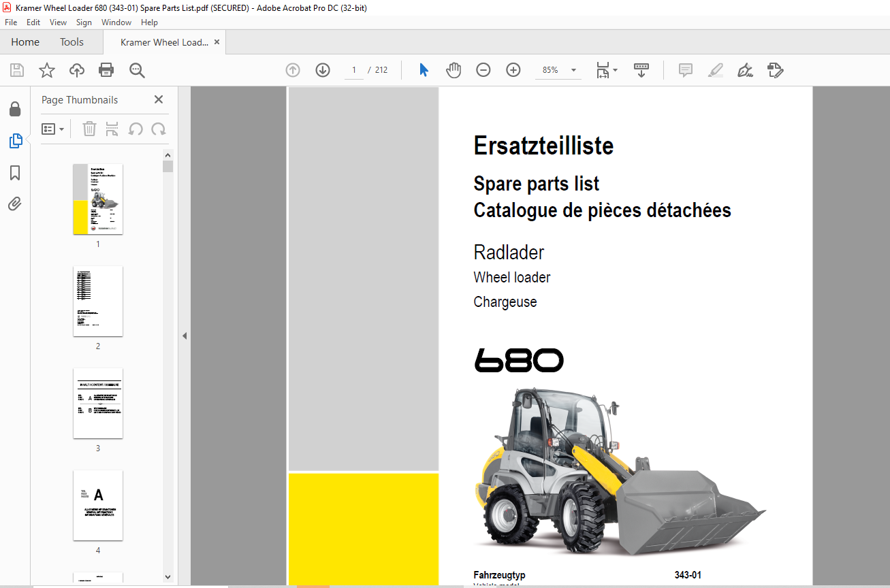Open the Help menu

tap(149, 22)
